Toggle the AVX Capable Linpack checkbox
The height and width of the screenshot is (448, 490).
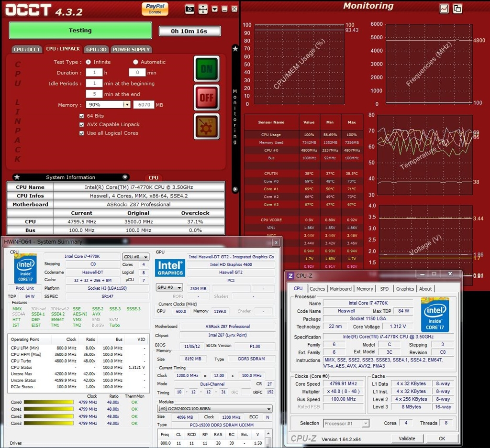coord(81,125)
